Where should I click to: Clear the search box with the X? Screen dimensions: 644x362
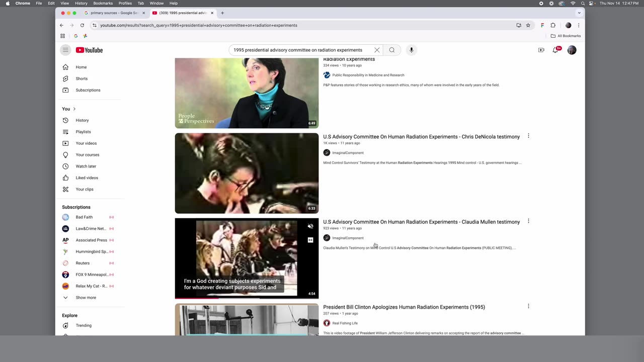(377, 50)
